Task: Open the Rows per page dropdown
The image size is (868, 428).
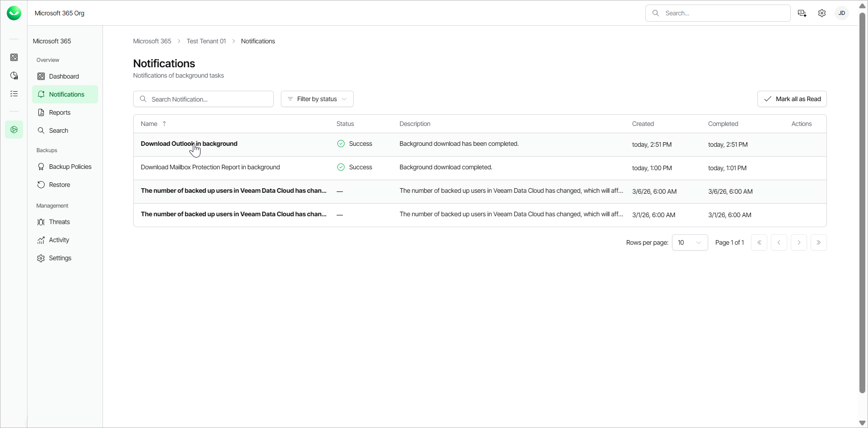Action: pyautogui.click(x=690, y=242)
